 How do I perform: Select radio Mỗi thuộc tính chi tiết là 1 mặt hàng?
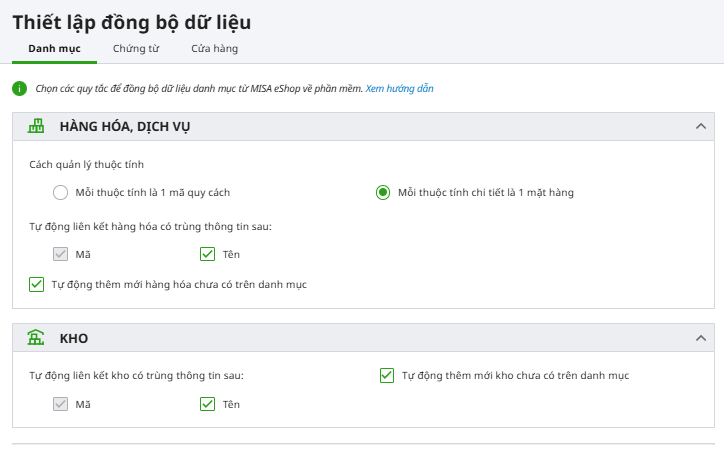click(x=383, y=192)
